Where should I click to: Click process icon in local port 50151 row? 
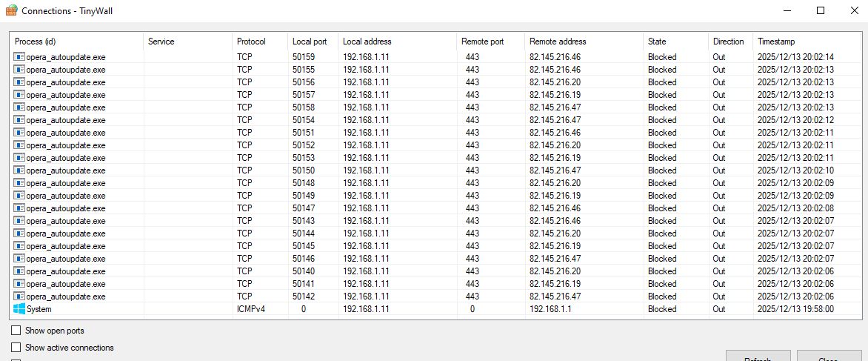click(x=19, y=133)
